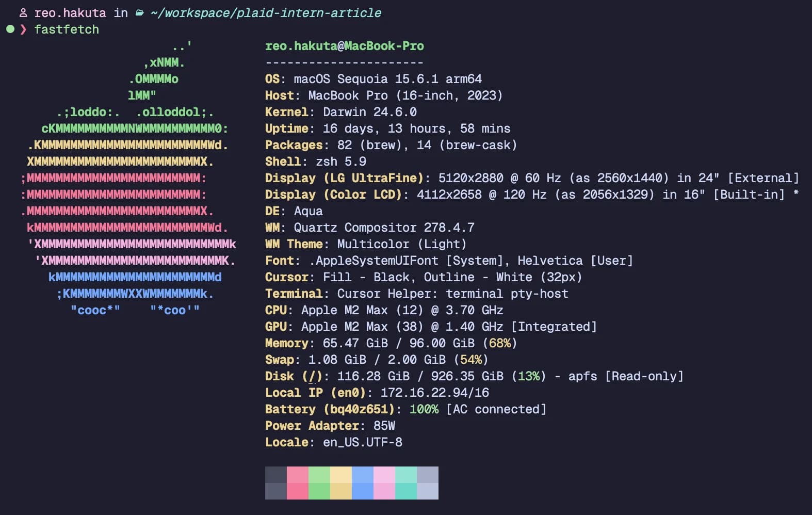The image size is (812, 515).
Task: Select the OS value "macOS Sequoia 15.6.1 arm64"
Action: (x=388, y=79)
